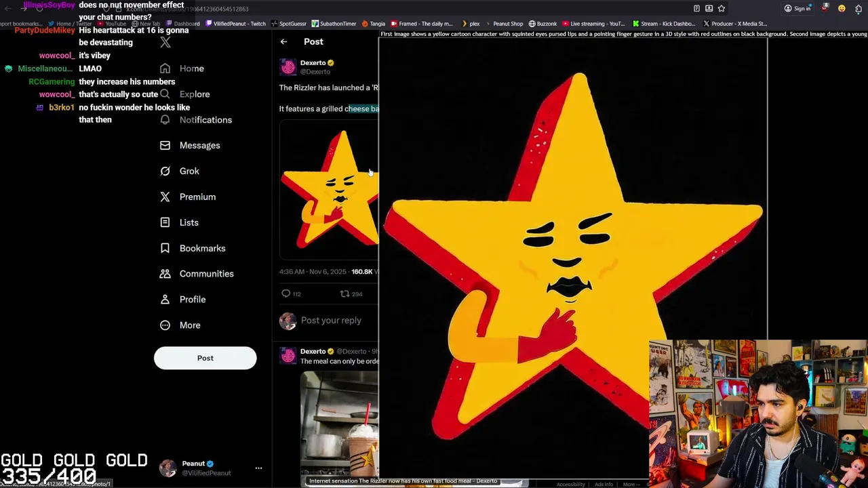Click the Dexerto reply author name below

coord(313,352)
